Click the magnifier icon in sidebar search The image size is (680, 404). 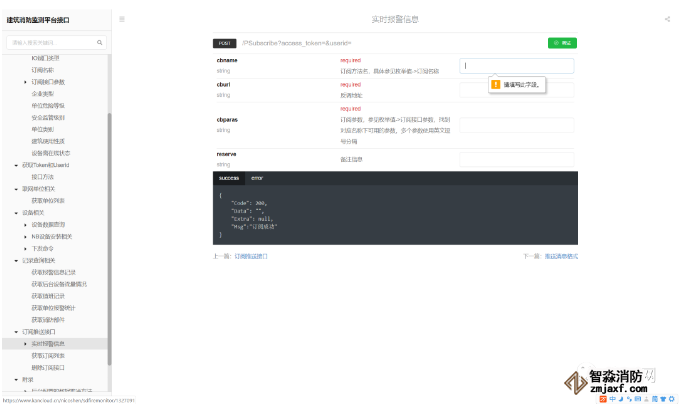[99, 43]
